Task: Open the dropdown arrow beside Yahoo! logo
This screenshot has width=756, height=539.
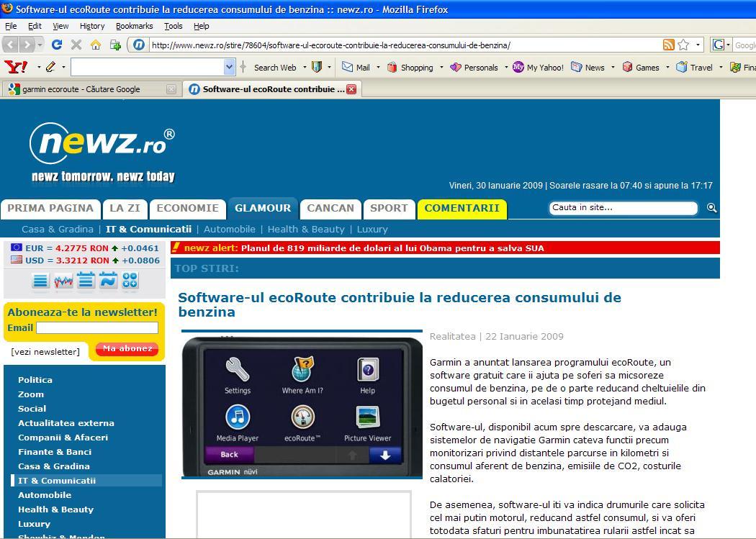Action: (39, 67)
